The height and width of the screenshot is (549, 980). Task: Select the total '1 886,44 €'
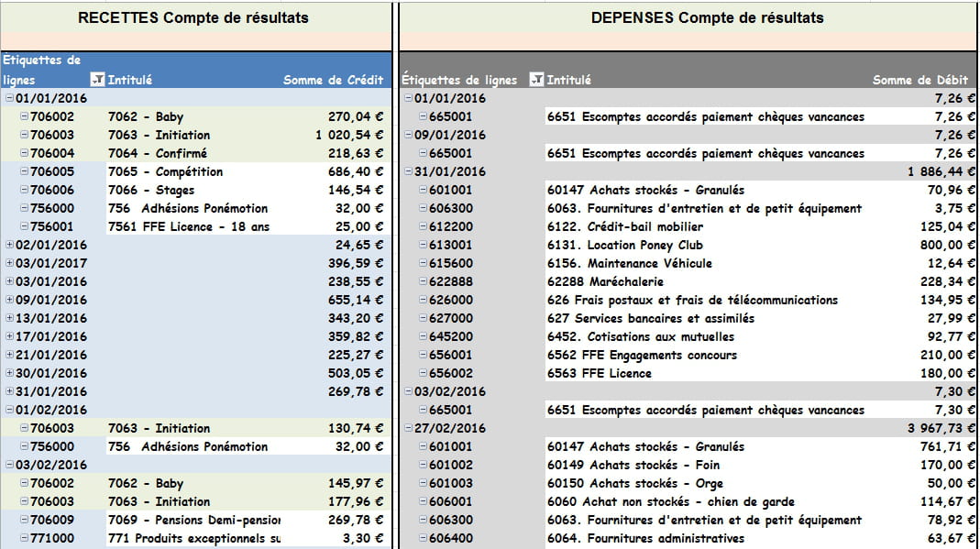[941, 171]
